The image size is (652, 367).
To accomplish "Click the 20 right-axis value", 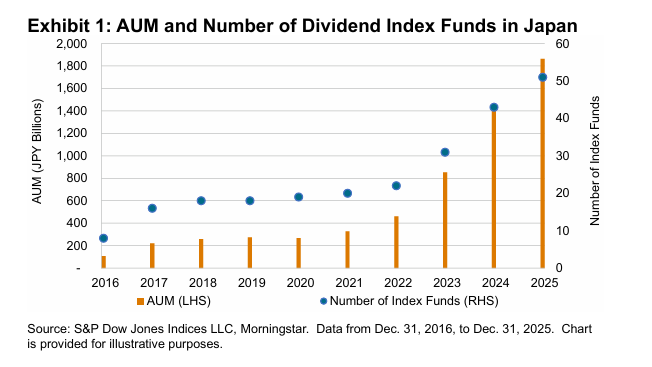I will [x=562, y=193].
